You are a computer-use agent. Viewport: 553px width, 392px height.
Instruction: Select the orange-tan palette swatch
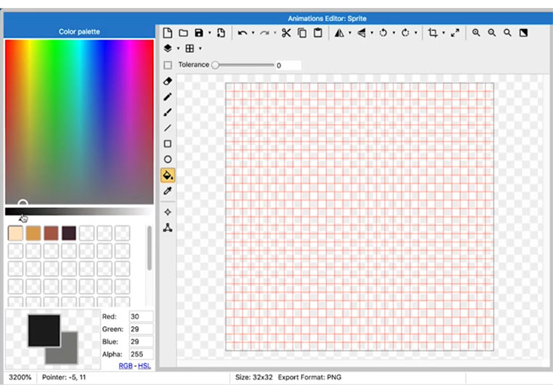coord(33,233)
